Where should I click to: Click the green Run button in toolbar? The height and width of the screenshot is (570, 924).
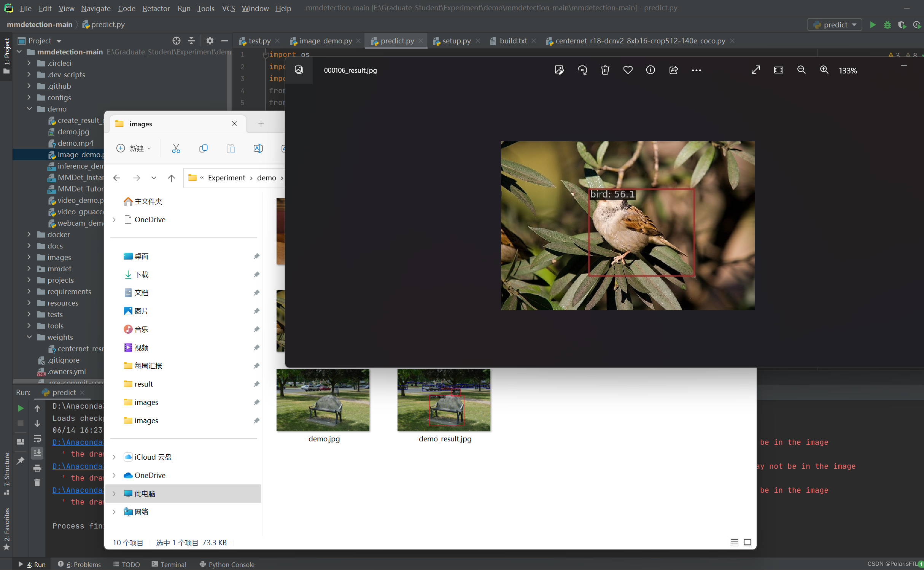tap(873, 25)
